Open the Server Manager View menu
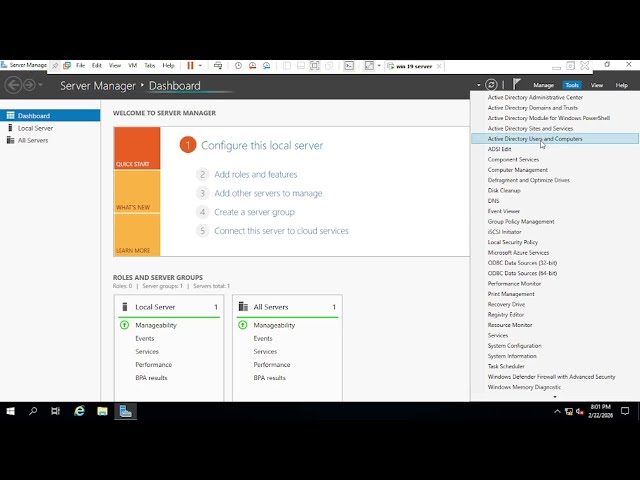Screen dimensions: 640x480 point(597,85)
